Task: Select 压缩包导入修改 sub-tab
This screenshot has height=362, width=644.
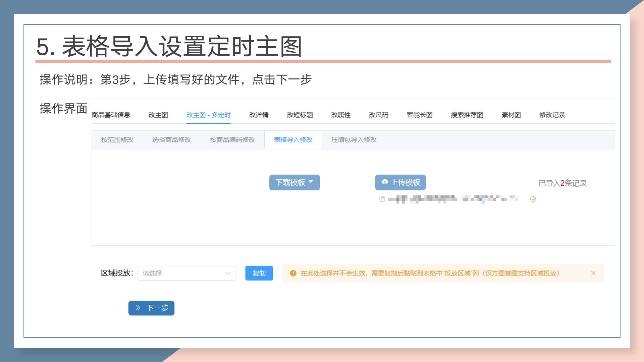Action: (x=354, y=140)
